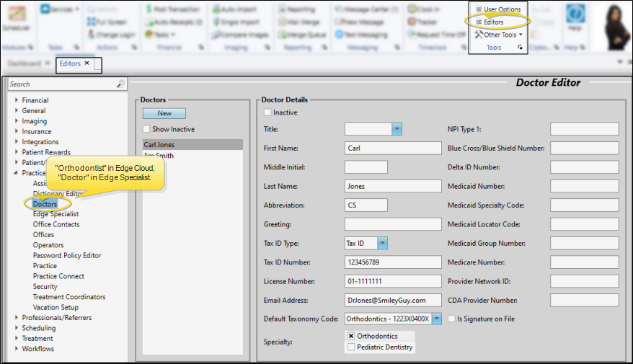Check Is Signature on File
This screenshot has width=633, height=364.
click(x=451, y=319)
